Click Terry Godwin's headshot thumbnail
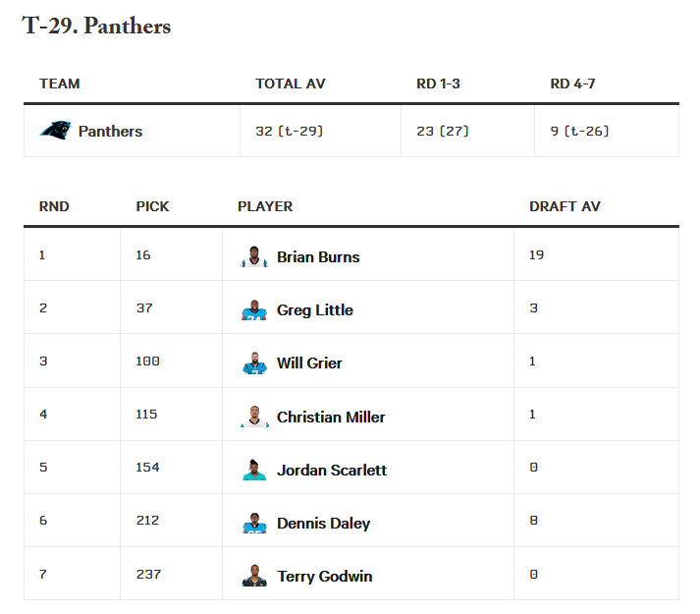The width and height of the screenshot is (700, 614). pos(254,577)
